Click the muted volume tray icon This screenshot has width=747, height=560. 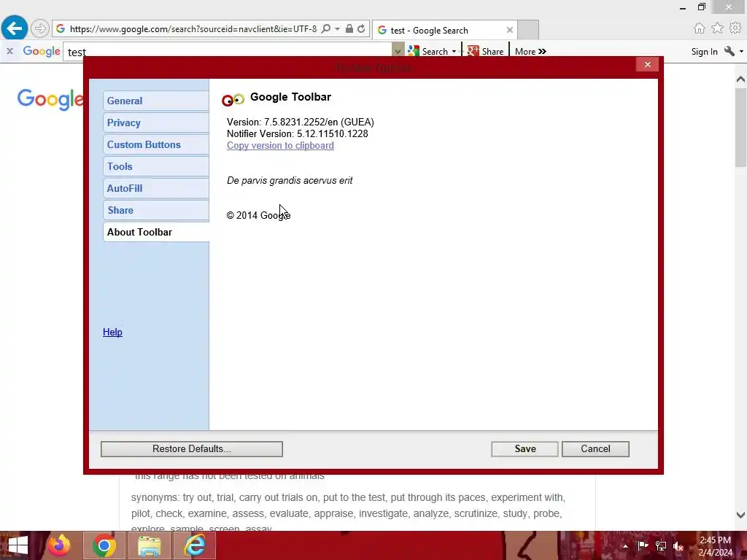(678, 546)
